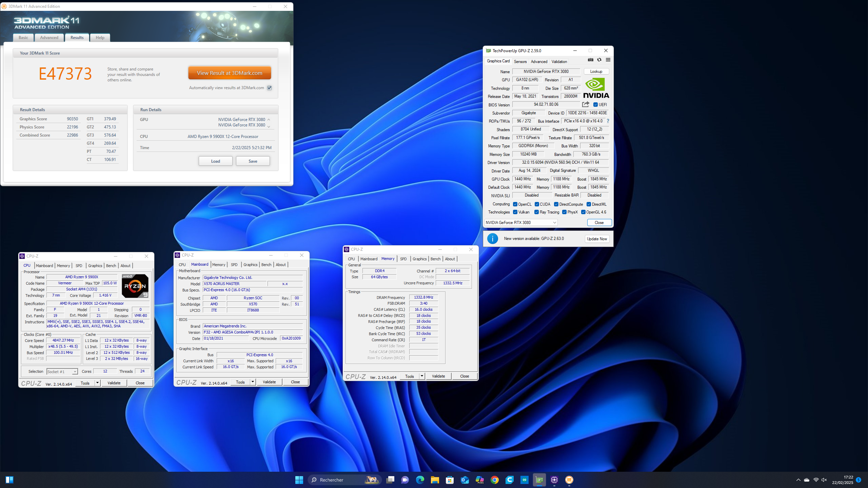Launch Google Chrome from taskbar
Image resolution: width=868 pixels, height=488 pixels.
coord(494,480)
